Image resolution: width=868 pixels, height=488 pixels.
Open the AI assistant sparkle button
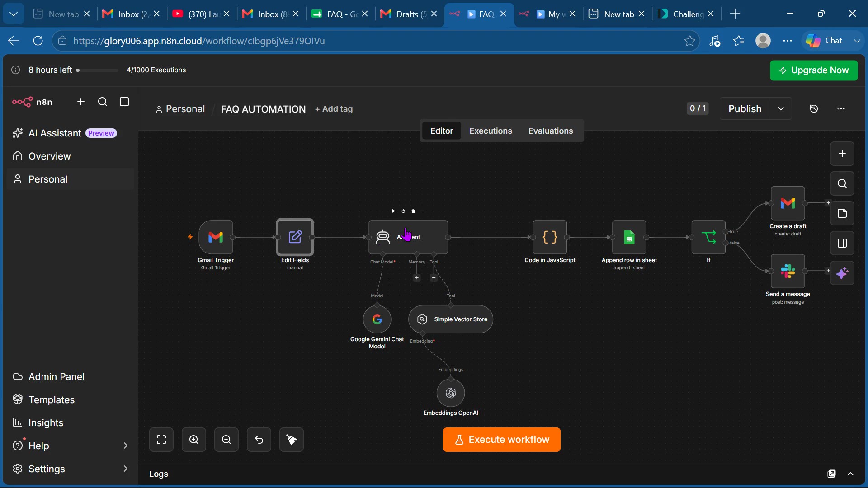point(842,273)
